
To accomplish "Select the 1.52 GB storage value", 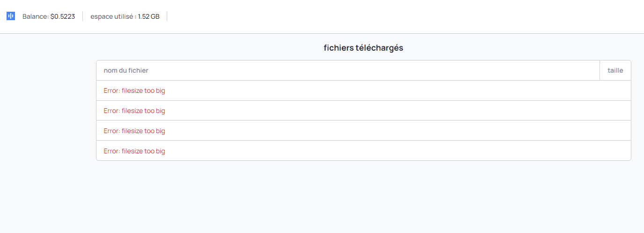I will pos(148,16).
